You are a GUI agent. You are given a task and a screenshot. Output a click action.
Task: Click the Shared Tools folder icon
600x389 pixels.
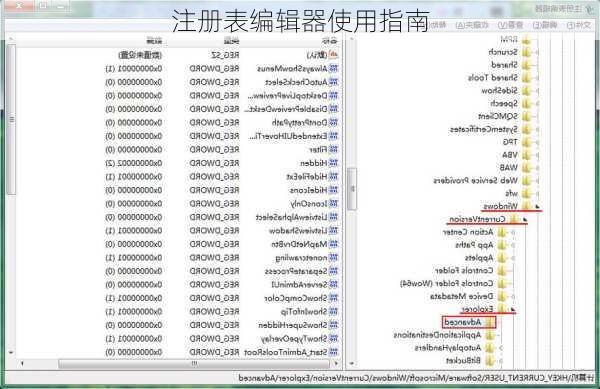point(526,78)
